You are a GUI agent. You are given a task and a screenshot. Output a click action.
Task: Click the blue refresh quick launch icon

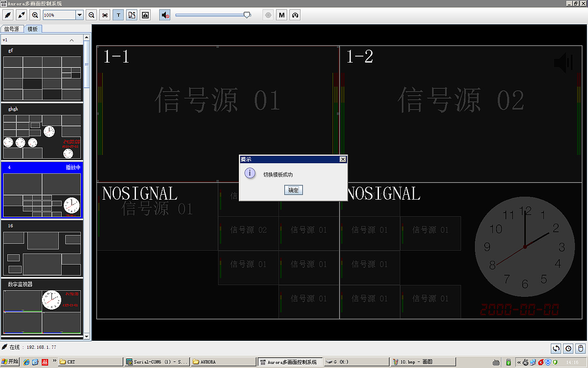[35, 362]
